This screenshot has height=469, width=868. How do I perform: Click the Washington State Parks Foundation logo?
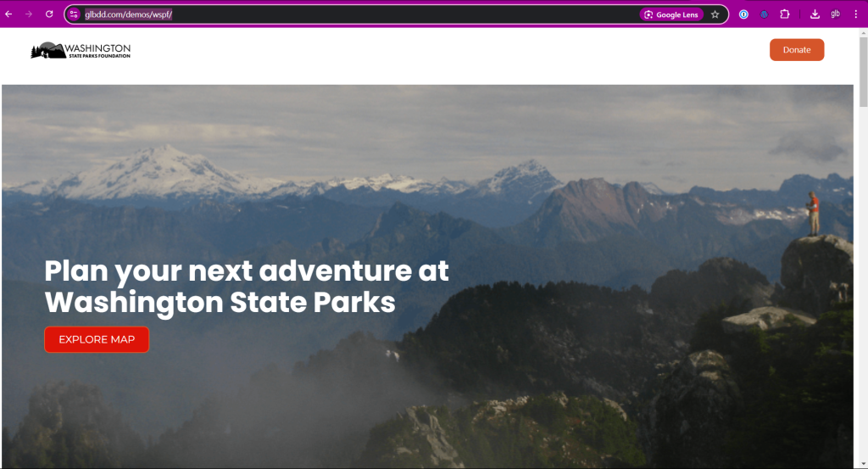[x=81, y=50]
